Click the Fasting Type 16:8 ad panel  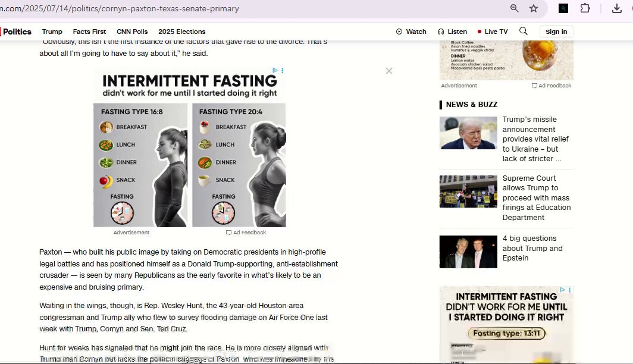point(140,165)
